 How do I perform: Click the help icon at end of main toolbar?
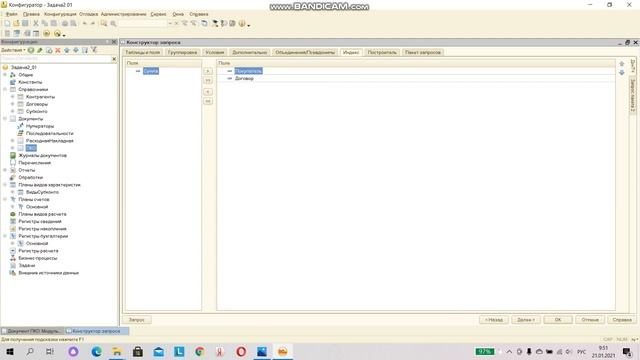point(242,24)
